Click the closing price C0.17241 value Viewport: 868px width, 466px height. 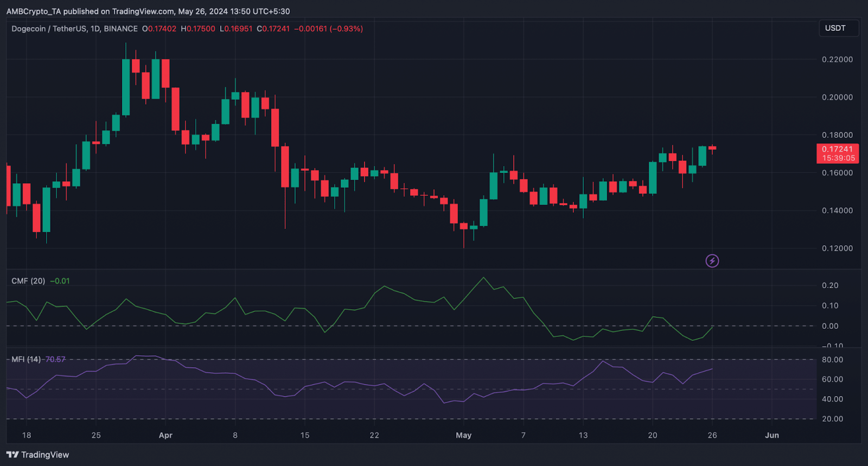tap(273, 29)
